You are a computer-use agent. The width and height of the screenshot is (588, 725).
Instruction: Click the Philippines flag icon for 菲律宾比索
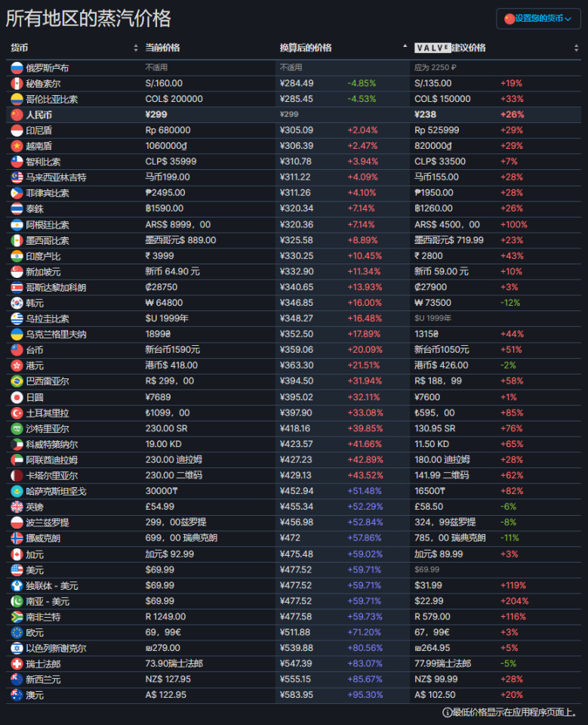pos(17,193)
